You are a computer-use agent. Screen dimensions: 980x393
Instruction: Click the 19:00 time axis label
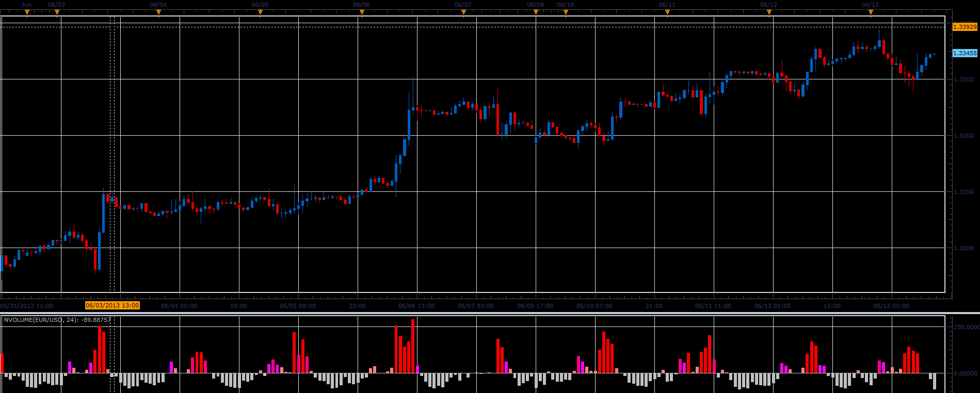(x=238, y=306)
